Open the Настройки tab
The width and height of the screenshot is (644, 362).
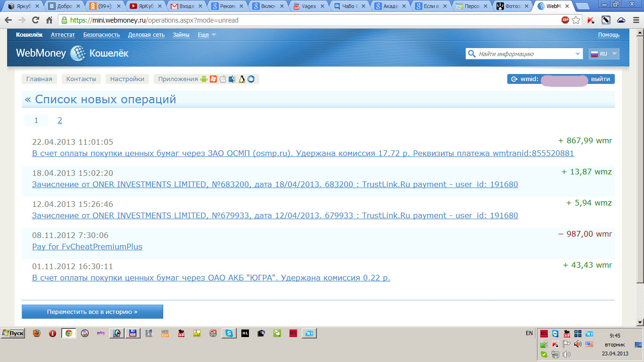(127, 79)
